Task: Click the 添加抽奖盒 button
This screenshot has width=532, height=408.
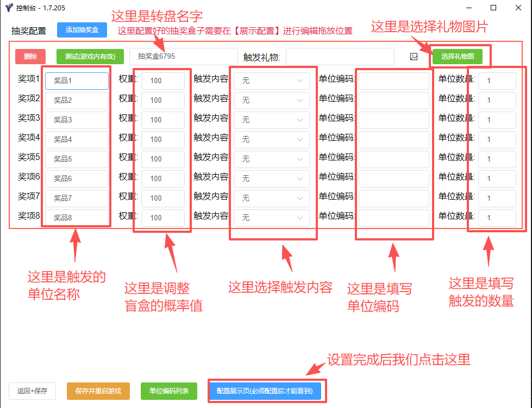Action: coord(83,30)
